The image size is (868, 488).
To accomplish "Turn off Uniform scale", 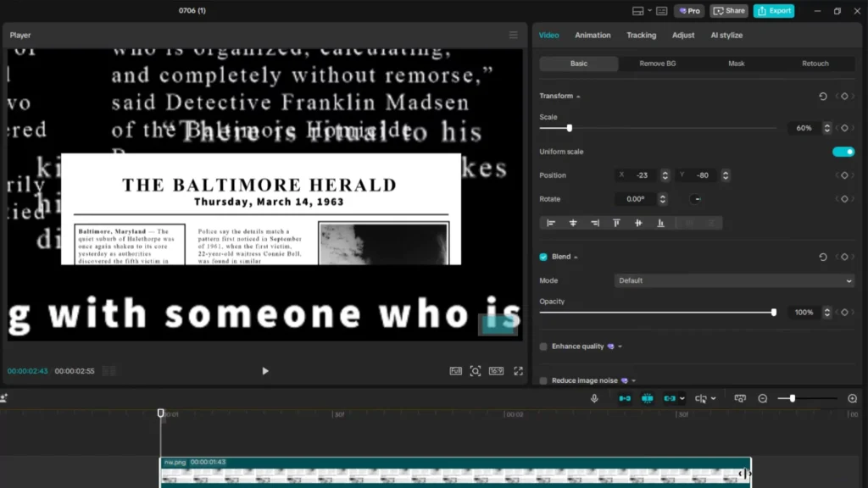I will (x=843, y=152).
